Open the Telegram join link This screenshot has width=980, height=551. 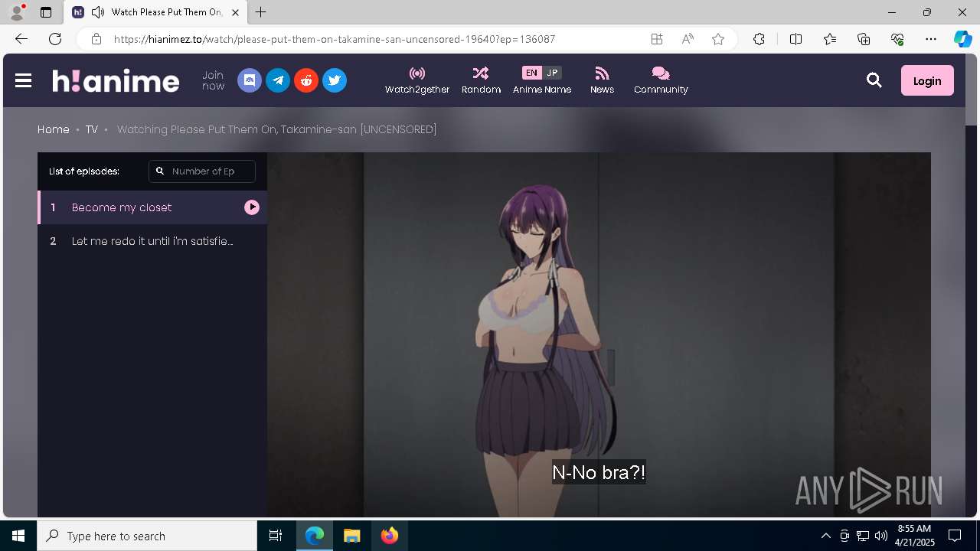[278, 80]
